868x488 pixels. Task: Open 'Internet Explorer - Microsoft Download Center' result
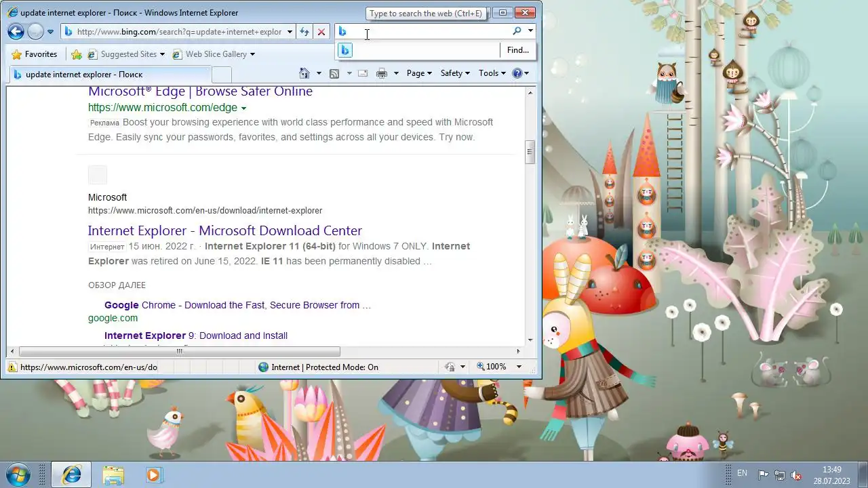pyautogui.click(x=225, y=230)
